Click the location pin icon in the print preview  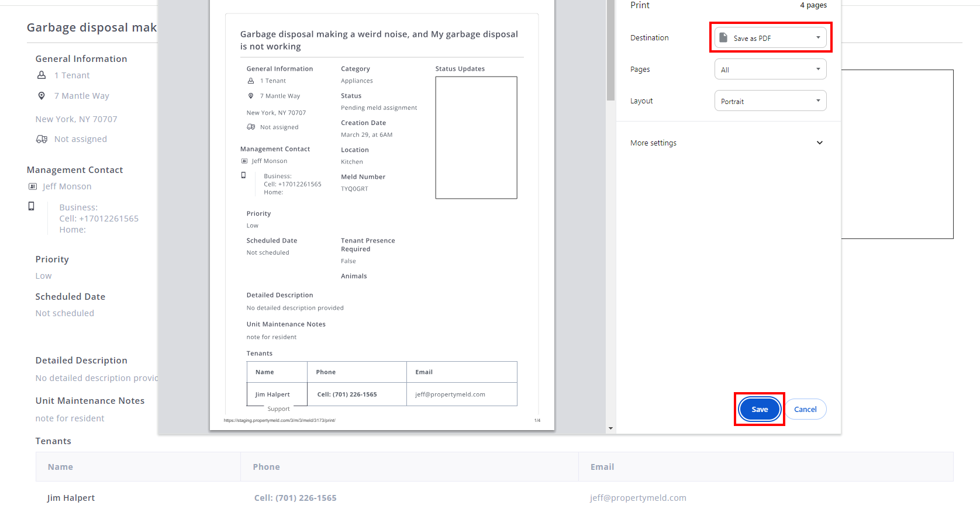point(251,96)
